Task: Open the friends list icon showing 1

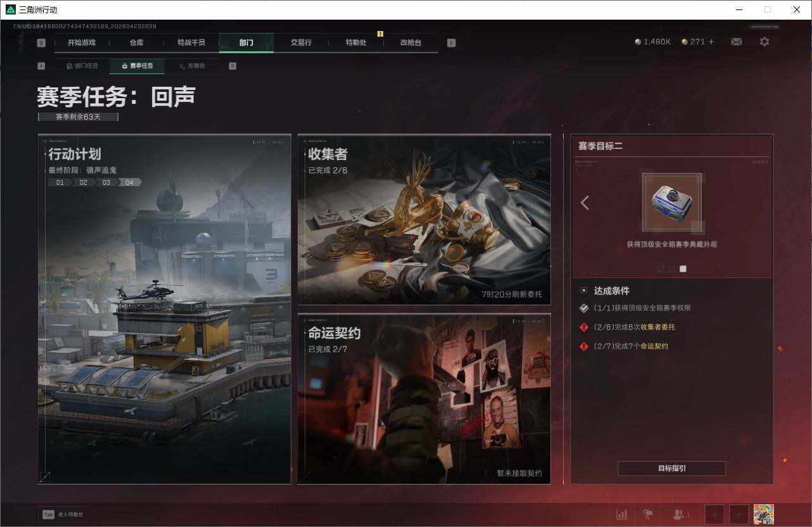Action: pos(679,514)
